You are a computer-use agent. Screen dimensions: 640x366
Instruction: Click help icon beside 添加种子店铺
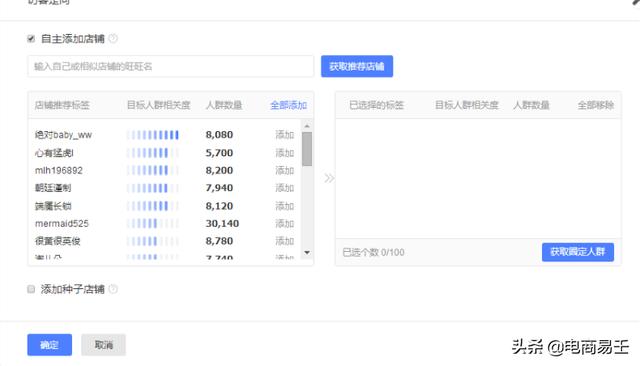113,289
